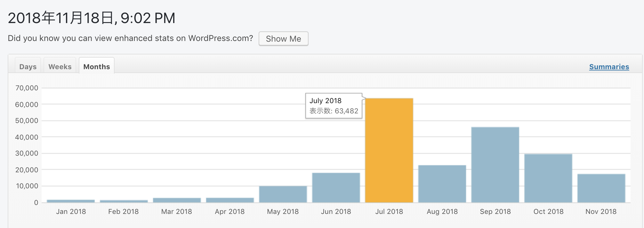Select the thin April 2018 bar
The image size is (644, 228).
pos(230,200)
